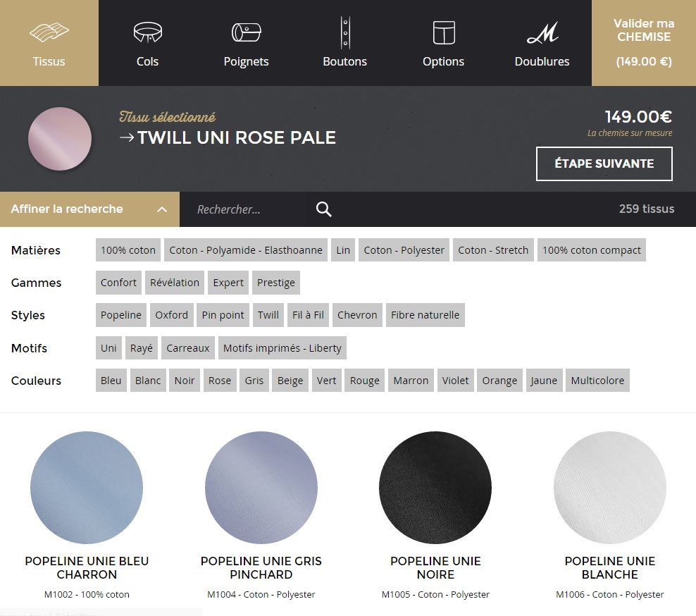Click the selected Twill Uni Rose Pale thumbnail

60,139
